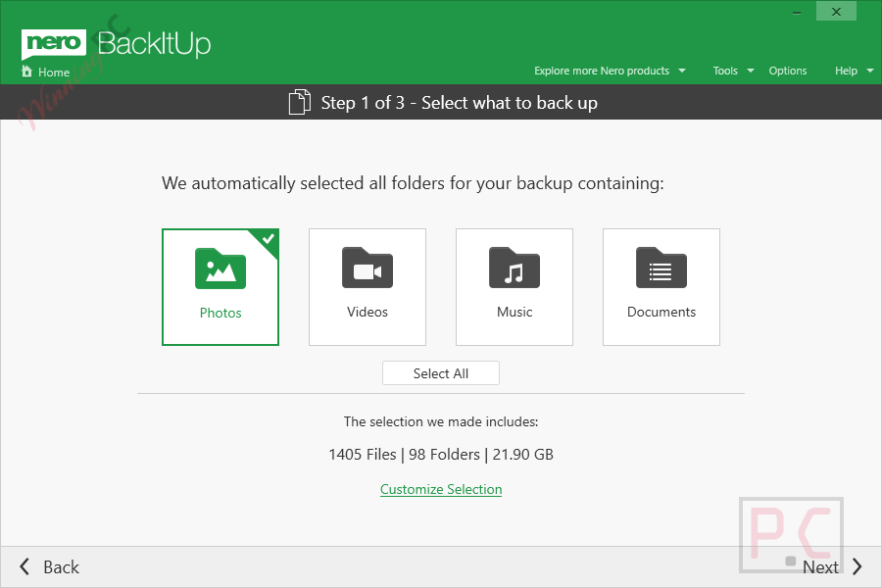The height and width of the screenshot is (588, 882).
Task: Click the green Photos folder icon
Action: (220, 269)
